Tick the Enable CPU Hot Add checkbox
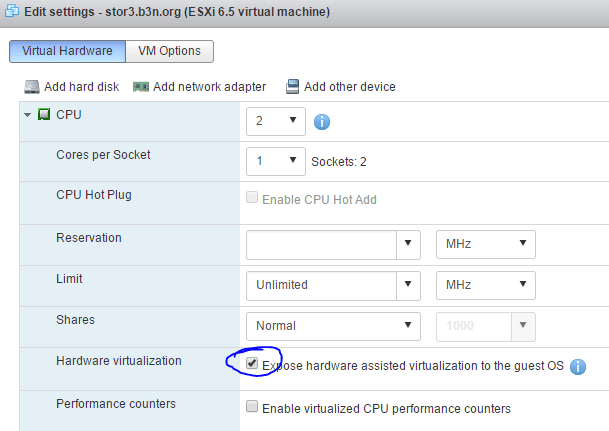609x431 pixels. (x=252, y=197)
